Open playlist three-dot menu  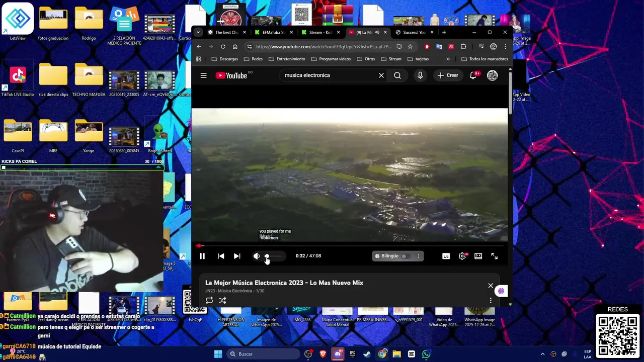(491, 301)
